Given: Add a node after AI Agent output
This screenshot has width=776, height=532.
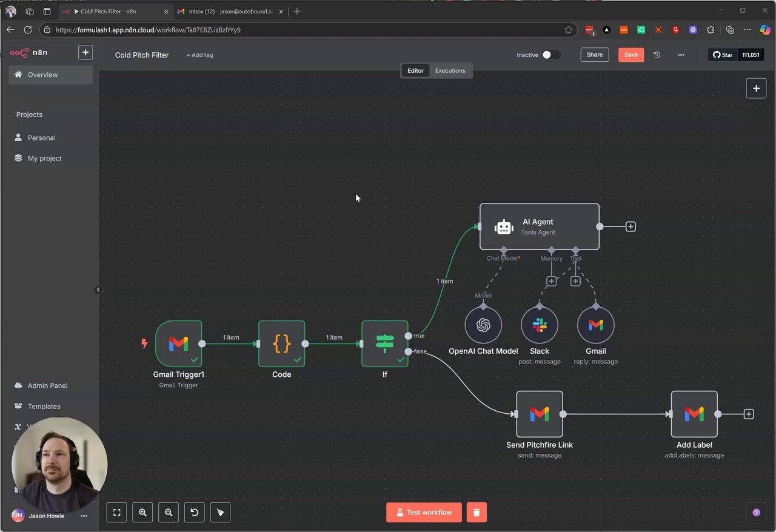Looking at the screenshot, I should (x=630, y=227).
